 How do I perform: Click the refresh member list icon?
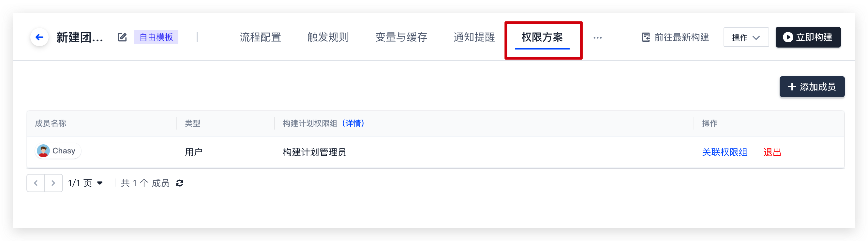[180, 183]
